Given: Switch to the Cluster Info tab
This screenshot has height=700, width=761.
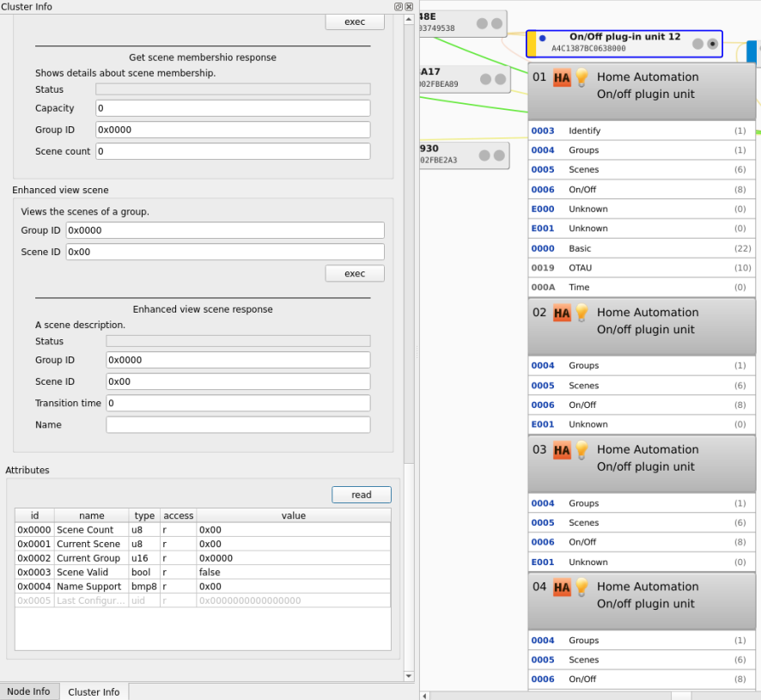Looking at the screenshot, I should pos(94,691).
